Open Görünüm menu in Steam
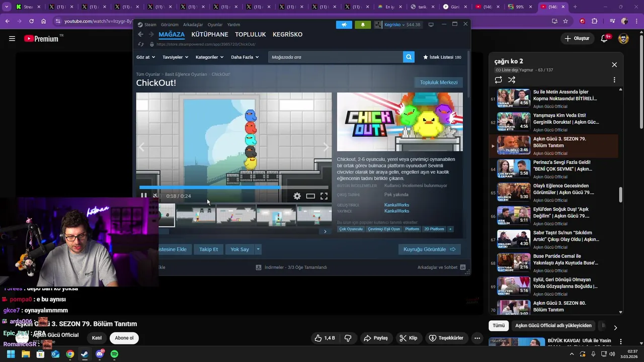The image size is (644, 362). (170, 25)
